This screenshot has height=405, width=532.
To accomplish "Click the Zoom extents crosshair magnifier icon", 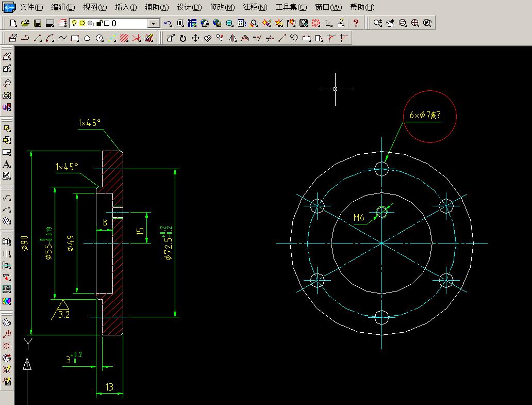I will [415, 23].
